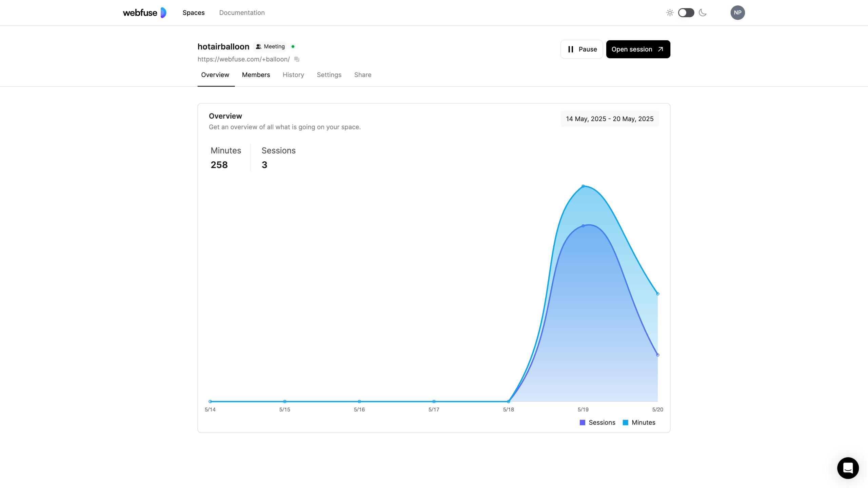Open the History tab
The height and width of the screenshot is (488, 868).
(x=293, y=75)
